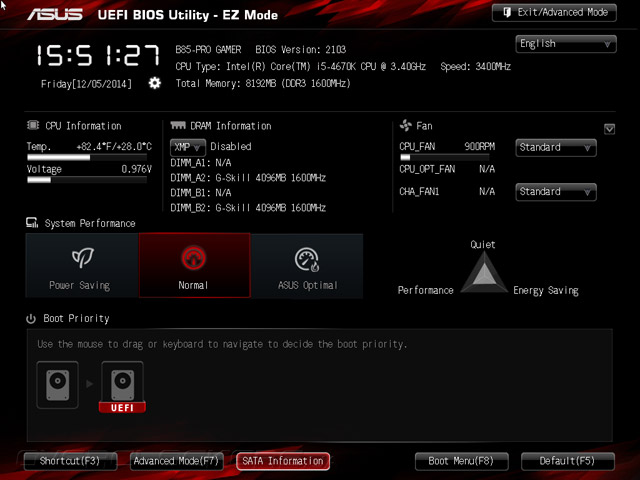Click the system clock time display
The width and height of the screenshot is (640, 480).
pos(98,56)
